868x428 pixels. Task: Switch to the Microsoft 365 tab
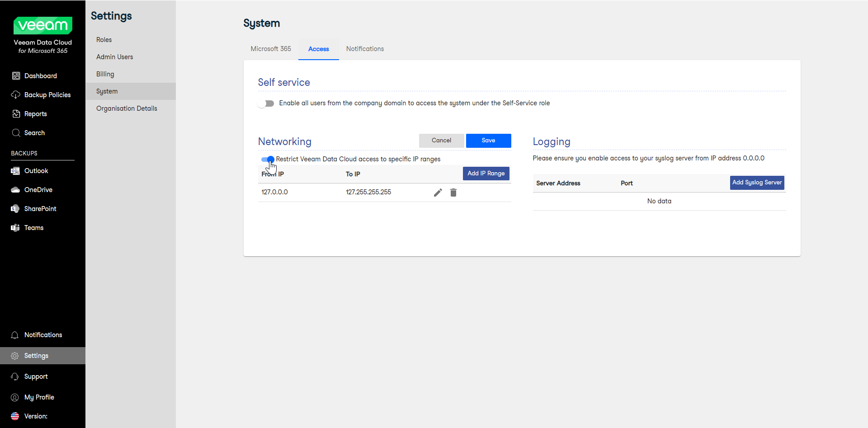coord(271,49)
